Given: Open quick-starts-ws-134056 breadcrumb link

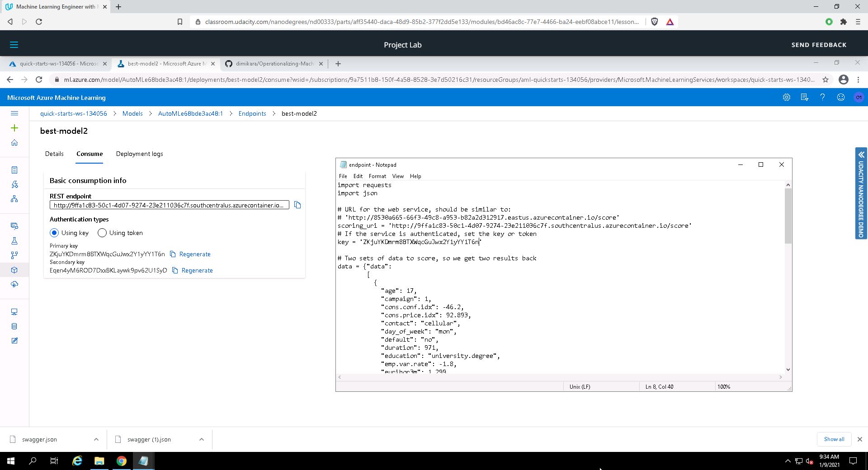Looking at the screenshot, I should 73,113.
